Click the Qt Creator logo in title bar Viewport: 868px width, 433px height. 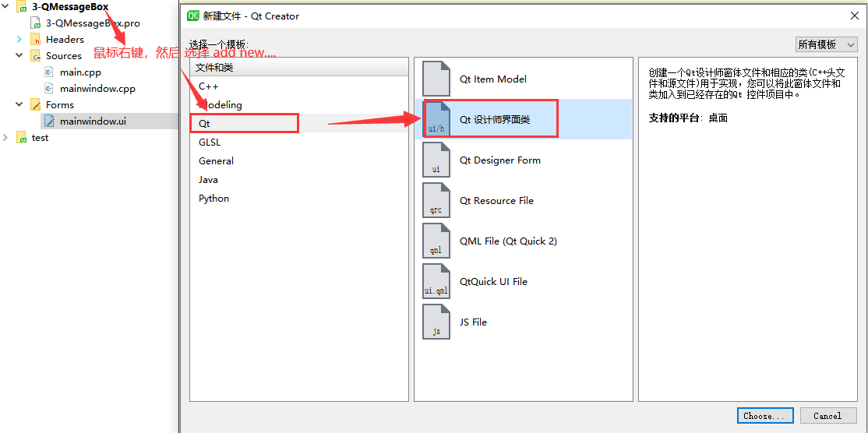coord(193,16)
